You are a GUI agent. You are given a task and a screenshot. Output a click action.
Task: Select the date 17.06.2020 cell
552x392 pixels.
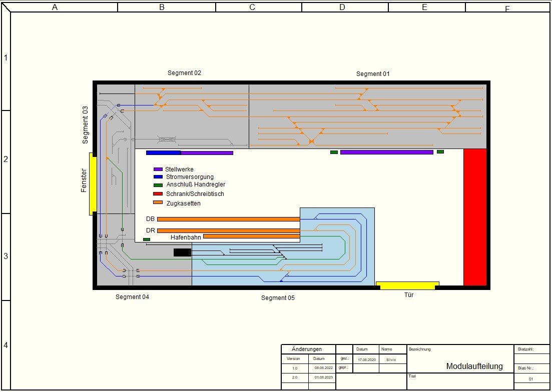tap(366, 359)
